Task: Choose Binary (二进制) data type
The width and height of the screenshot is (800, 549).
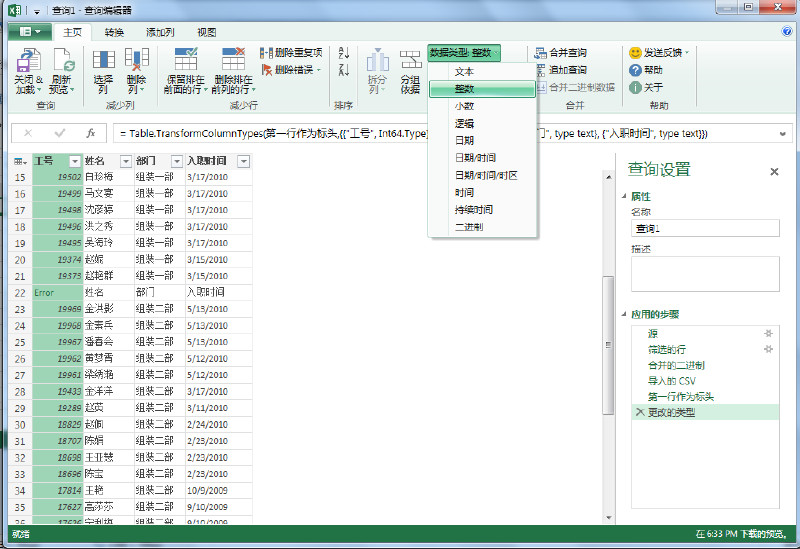Action: 482,227
